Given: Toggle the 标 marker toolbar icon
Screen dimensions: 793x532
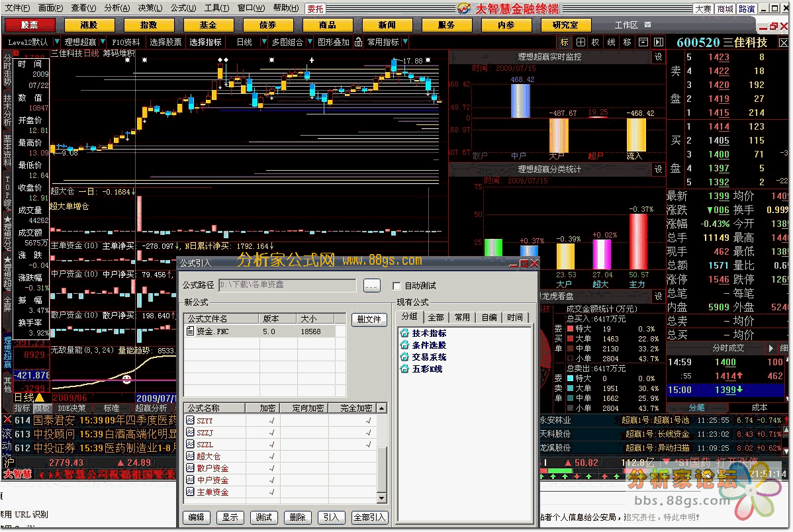Looking at the screenshot, I should click(x=565, y=42).
